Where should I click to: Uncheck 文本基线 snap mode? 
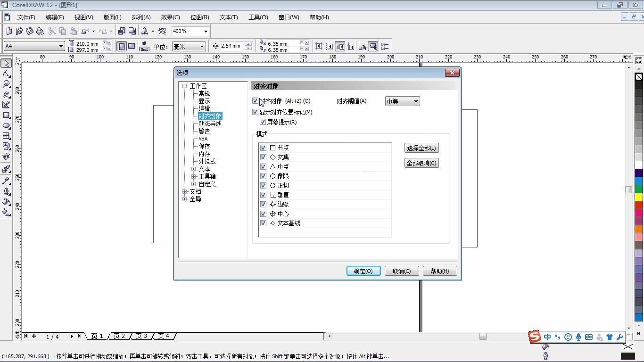coord(264,223)
